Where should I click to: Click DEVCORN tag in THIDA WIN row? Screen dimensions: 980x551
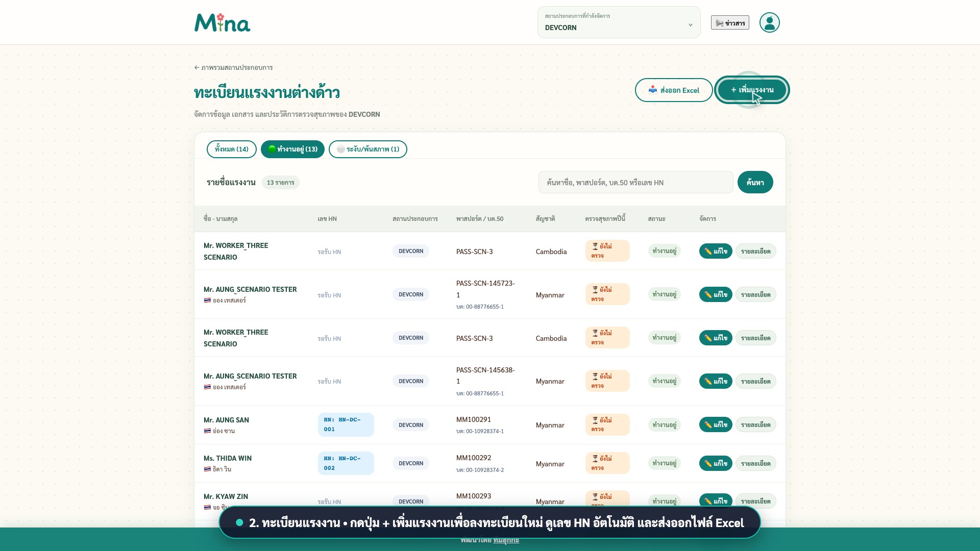tap(411, 463)
